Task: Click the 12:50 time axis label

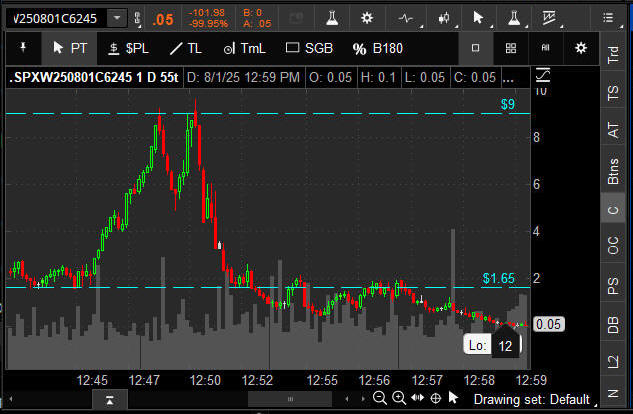Action: (x=205, y=380)
